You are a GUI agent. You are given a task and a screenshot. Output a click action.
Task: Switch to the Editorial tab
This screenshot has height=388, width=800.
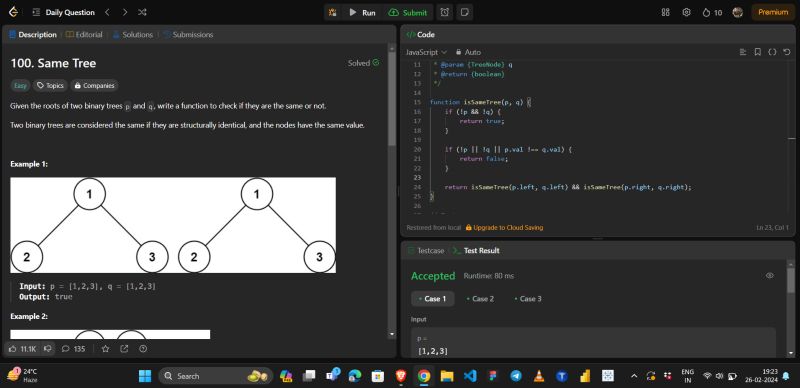84,35
